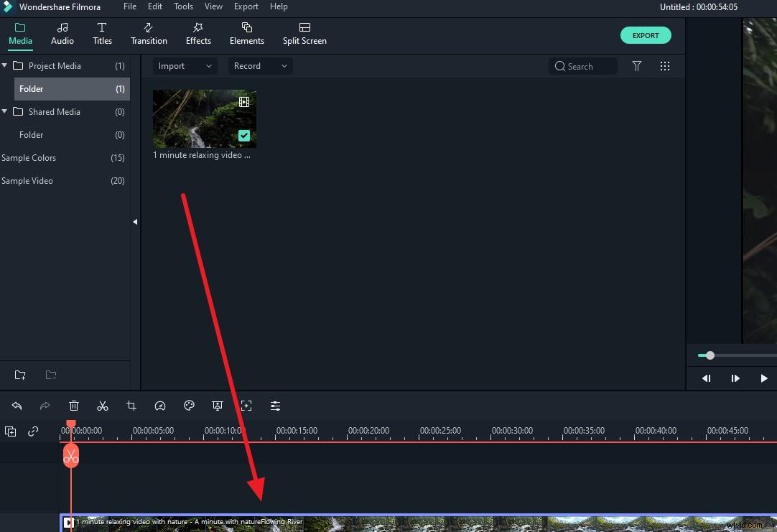Click the green EXPORT button
The width and height of the screenshot is (777, 532).
[x=646, y=34]
